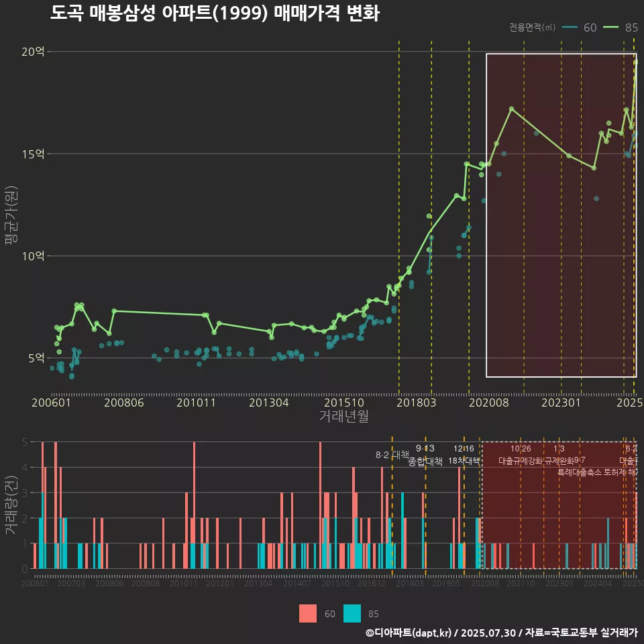Click the 특례대출축소 policy annotation
Screen dimensions: 644x644
tap(580, 472)
